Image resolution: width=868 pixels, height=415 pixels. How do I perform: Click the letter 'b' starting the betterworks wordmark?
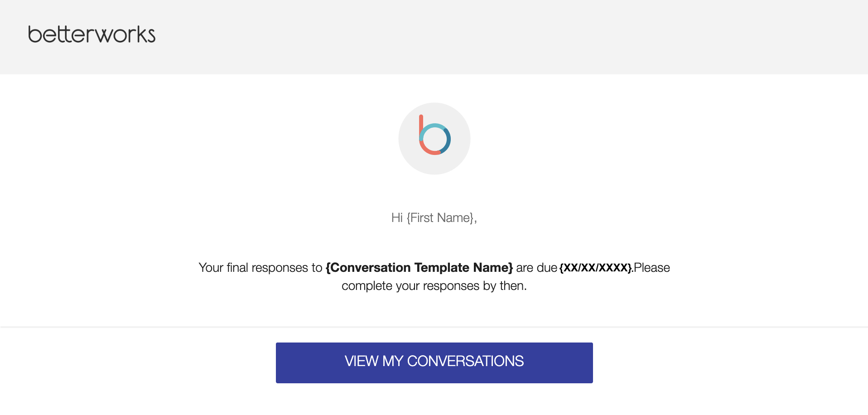[34, 34]
